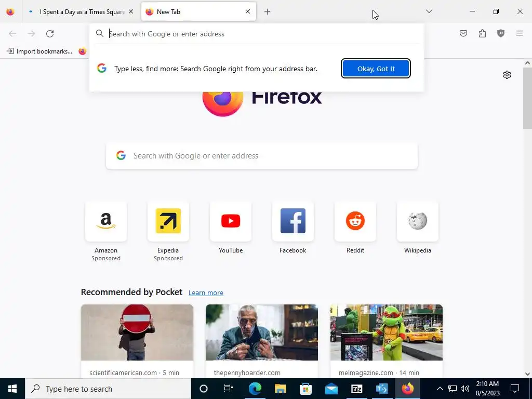Viewport: 532px width, 399px height.
Task: Click the Firefox bookmark icon in toolbar
Action: pyautogui.click(x=82, y=51)
